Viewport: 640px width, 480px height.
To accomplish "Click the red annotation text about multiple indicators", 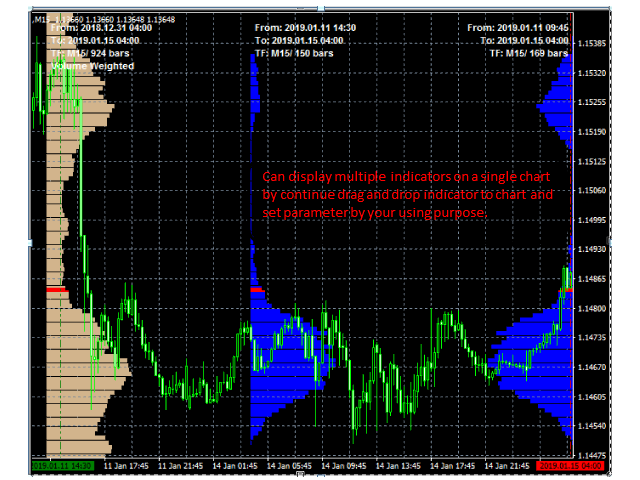I will click(407, 195).
